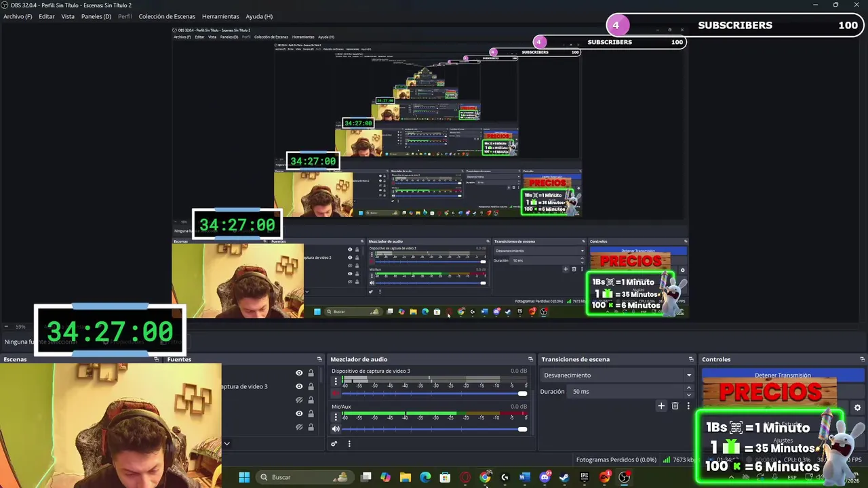Toggle the lock on the fourth source row

pyautogui.click(x=311, y=413)
